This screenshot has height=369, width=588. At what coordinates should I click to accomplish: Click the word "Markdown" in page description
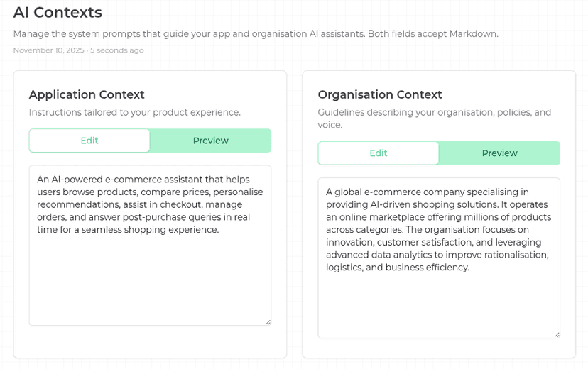pyautogui.click(x=474, y=34)
